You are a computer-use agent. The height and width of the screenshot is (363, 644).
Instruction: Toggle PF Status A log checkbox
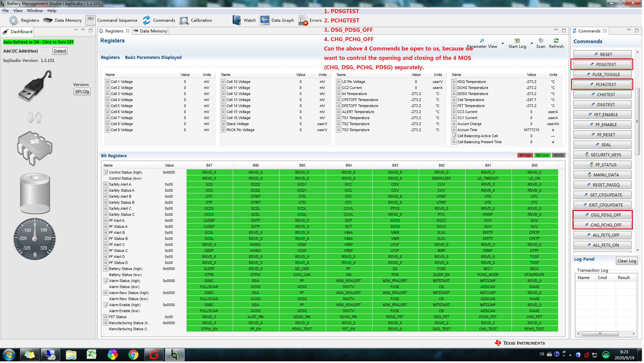[106, 227]
